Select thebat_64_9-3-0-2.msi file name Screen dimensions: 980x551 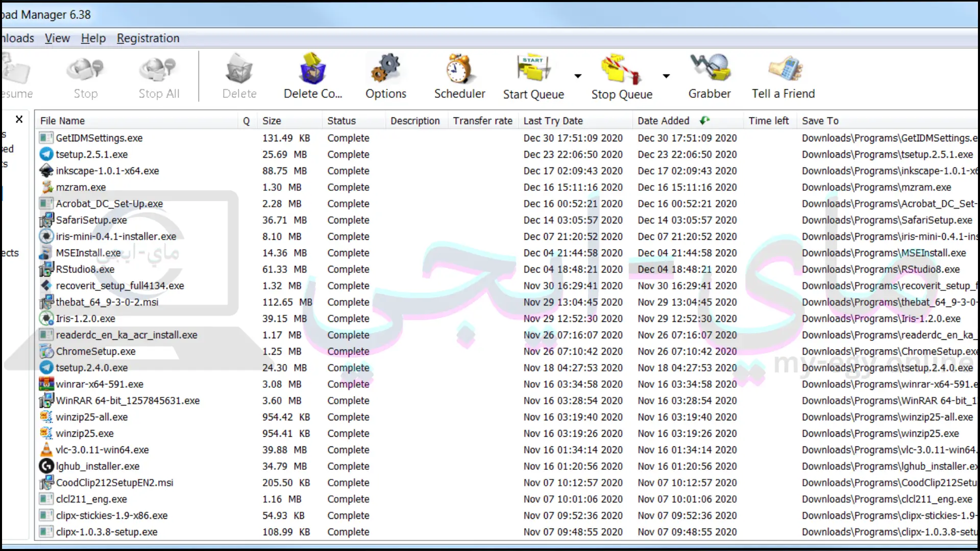pyautogui.click(x=107, y=302)
